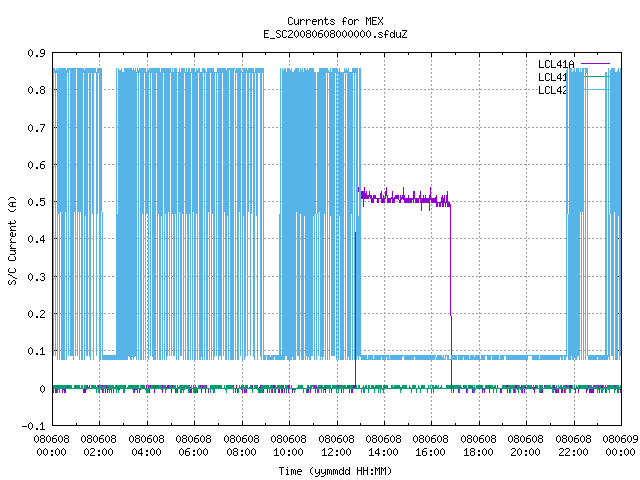
Task: Click the y-axis label 'S/C Current (A)'
Action: 12,240
